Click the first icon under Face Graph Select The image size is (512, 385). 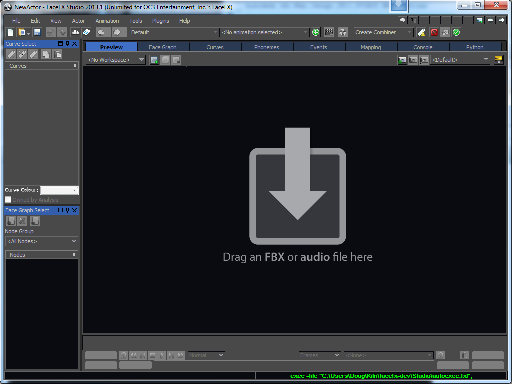pos(11,221)
